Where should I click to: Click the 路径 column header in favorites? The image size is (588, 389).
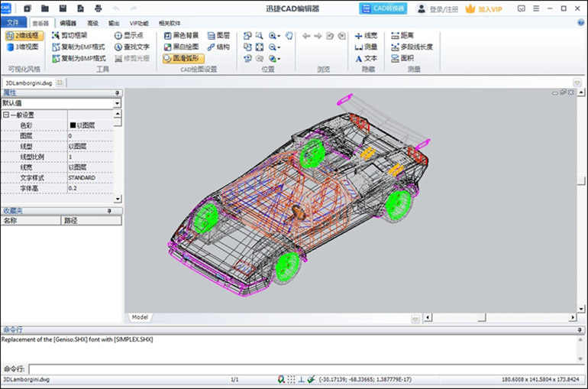pyautogui.click(x=91, y=221)
